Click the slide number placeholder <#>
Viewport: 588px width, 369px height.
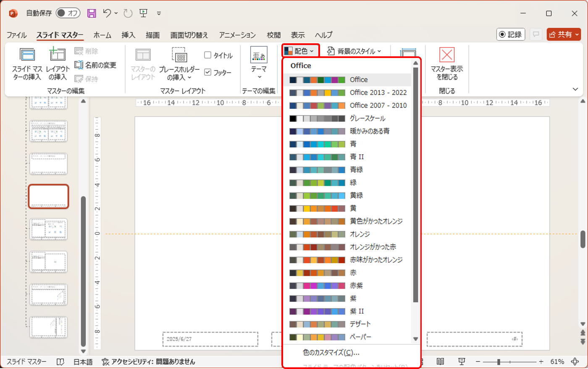point(474,339)
